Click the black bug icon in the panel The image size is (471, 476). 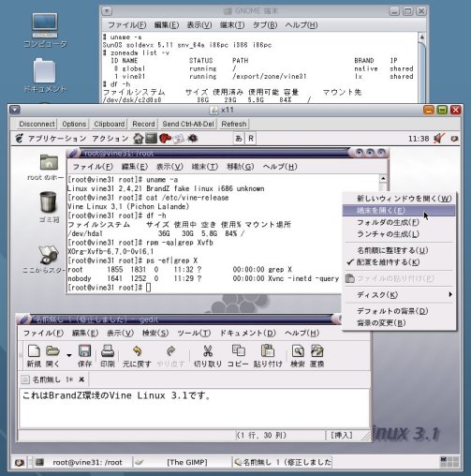[x=192, y=138]
